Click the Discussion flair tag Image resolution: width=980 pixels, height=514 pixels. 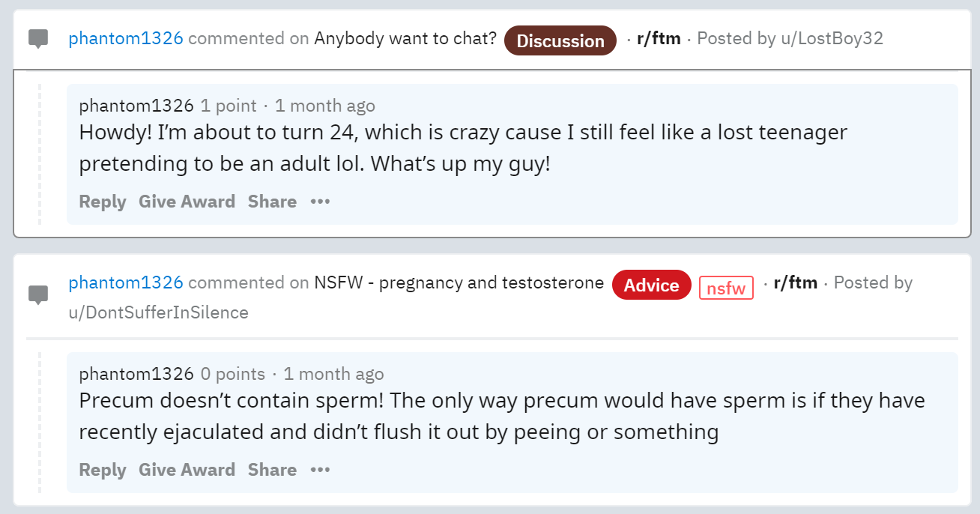pyautogui.click(x=560, y=41)
